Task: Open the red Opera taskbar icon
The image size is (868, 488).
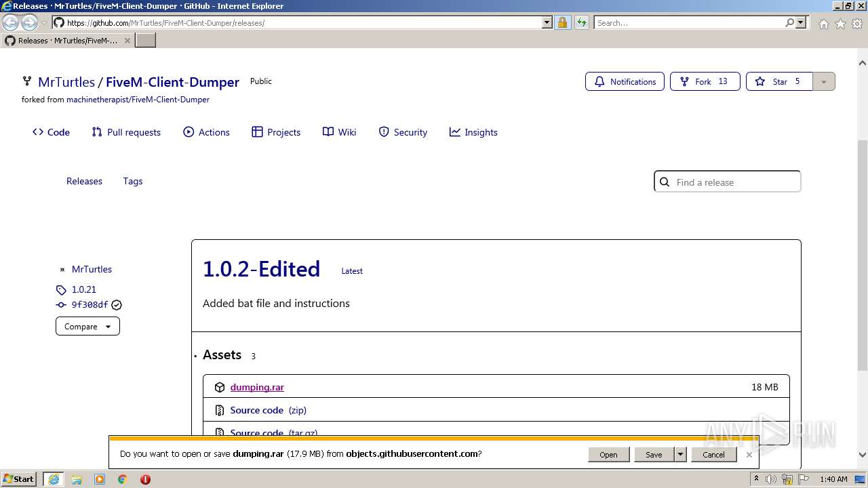Action: pyautogui.click(x=145, y=479)
